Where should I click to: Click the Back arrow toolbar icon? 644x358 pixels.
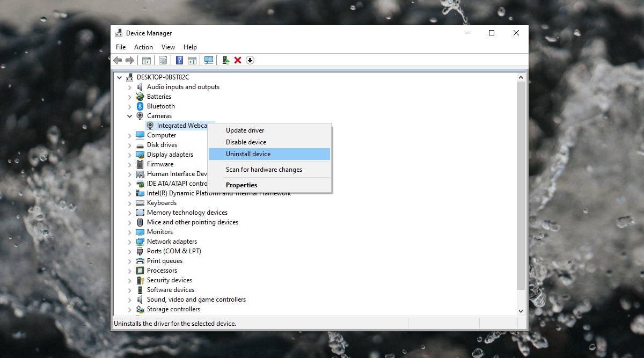[118, 60]
